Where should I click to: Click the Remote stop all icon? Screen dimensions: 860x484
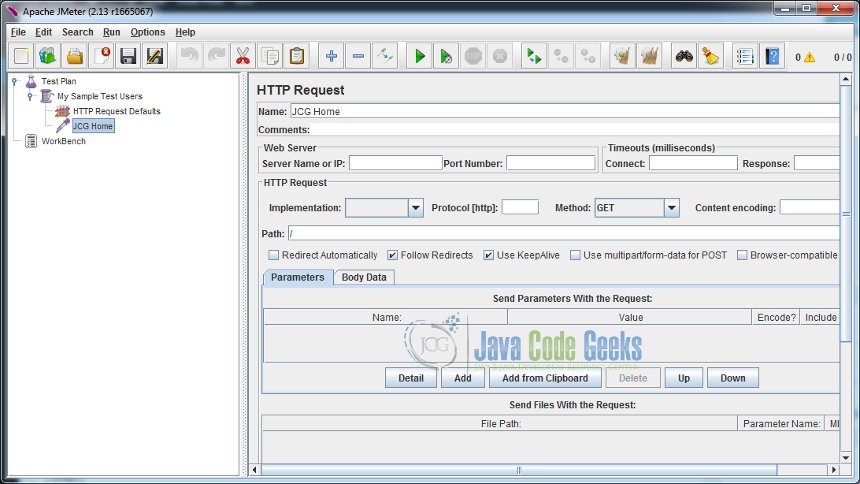pos(561,56)
